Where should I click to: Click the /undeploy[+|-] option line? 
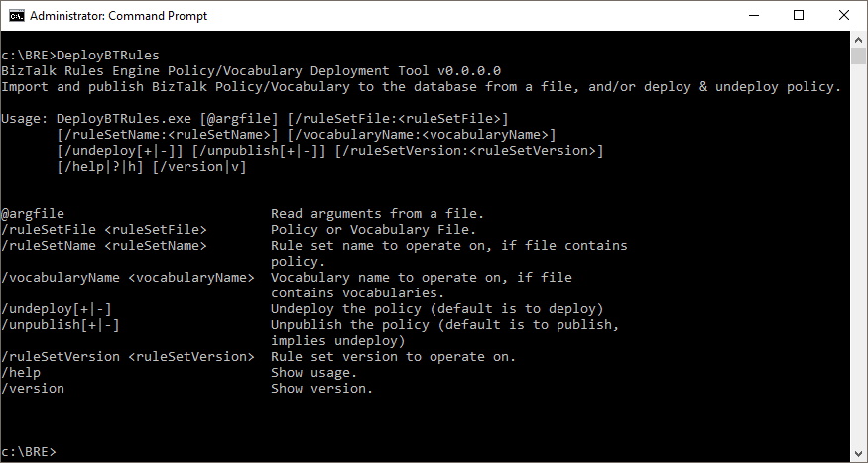303,308
